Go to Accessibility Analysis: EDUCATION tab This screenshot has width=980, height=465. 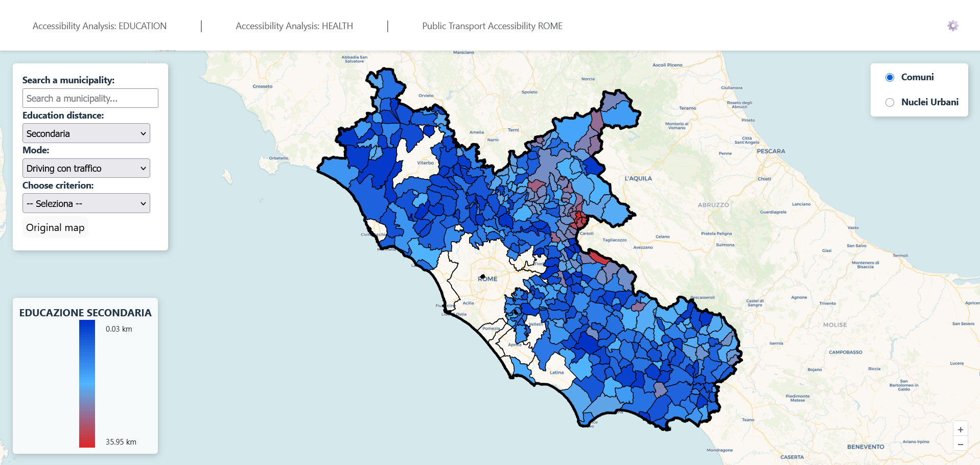coord(100,26)
